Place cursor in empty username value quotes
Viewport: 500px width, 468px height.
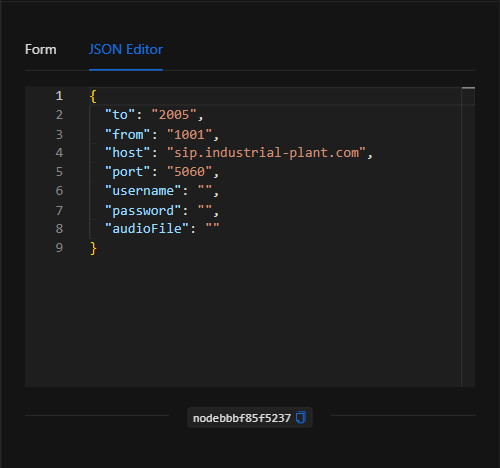[205, 191]
